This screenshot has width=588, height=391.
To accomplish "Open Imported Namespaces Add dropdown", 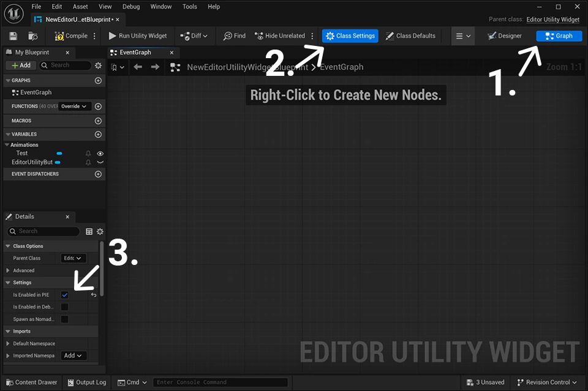I will [73, 356].
